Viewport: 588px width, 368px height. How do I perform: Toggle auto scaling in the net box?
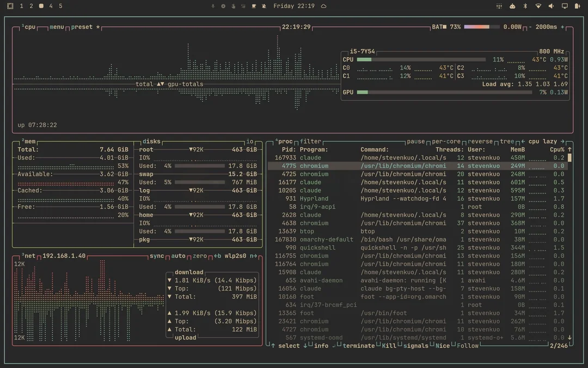coord(178,256)
